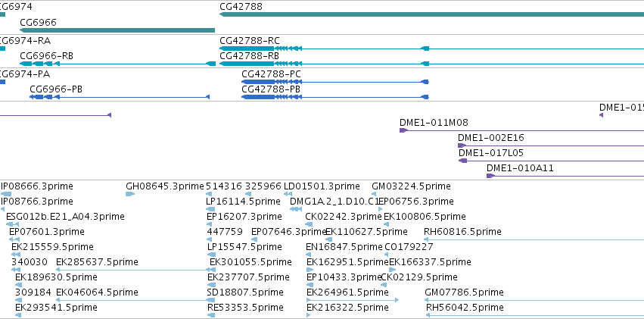Screen dimensions: 644x319
Task: Select the IP08766.3prime EST label
Action: point(36,201)
